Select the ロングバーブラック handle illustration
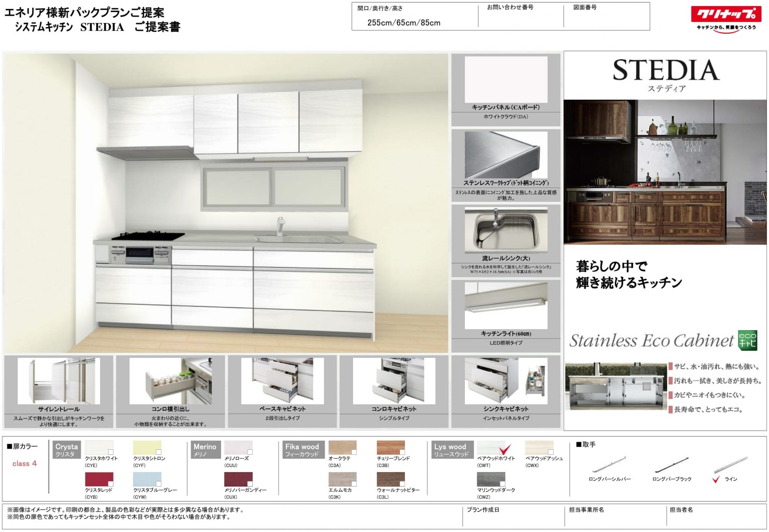This screenshot has height=532, width=769. tap(671, 464)
